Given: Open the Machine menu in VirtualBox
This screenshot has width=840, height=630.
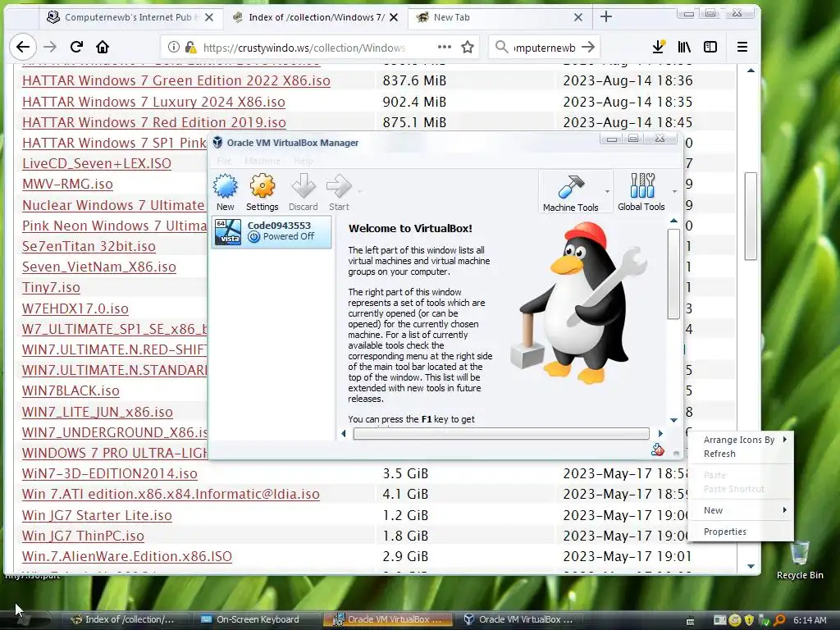Looking at the screenshot, I should click(x=262, y=161).
